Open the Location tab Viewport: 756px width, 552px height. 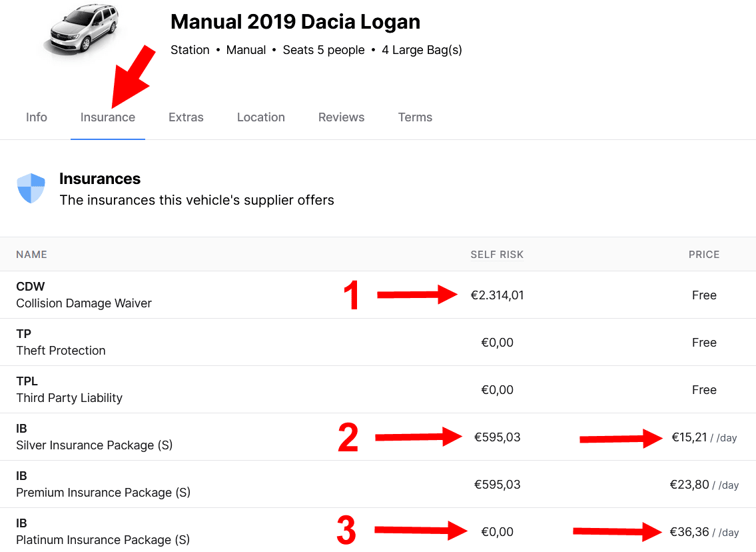click(261, 117)
